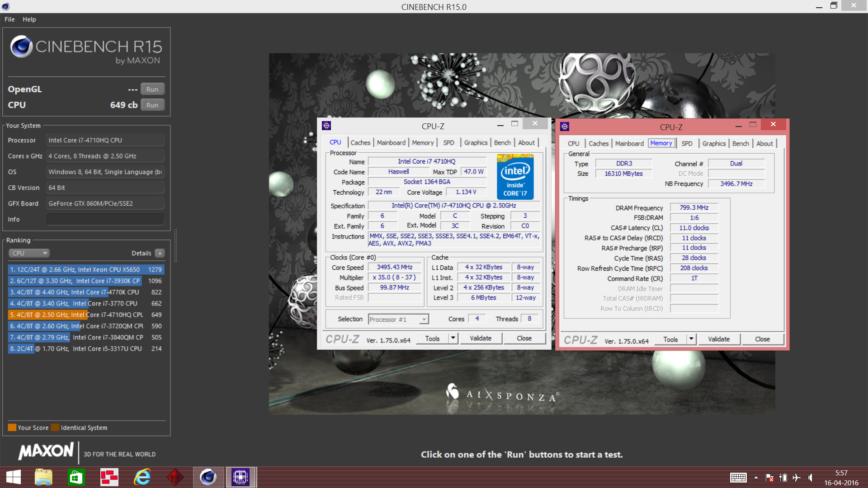Open the taskbar clock and date
The image size is (868, 488).
(841, 478)
